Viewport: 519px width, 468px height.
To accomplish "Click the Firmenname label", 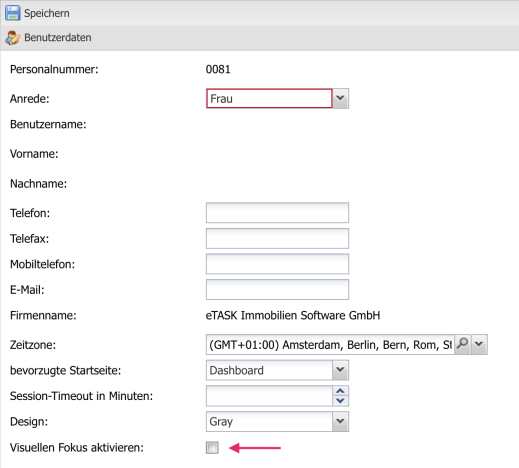I will [43, 315].
